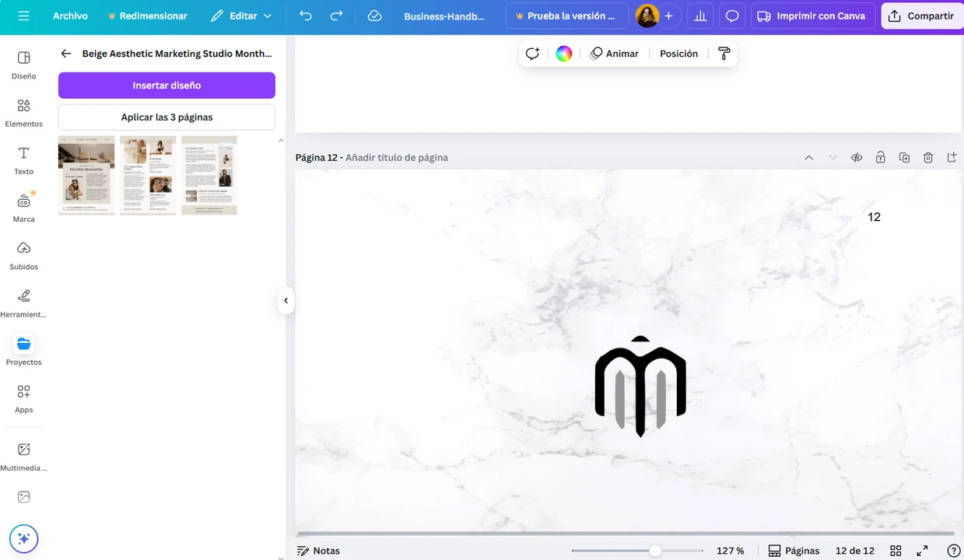The width and height of the screenshot is (964, 560).
Task: Open the Multimedia sidebar panel
Action: [24, 457]
